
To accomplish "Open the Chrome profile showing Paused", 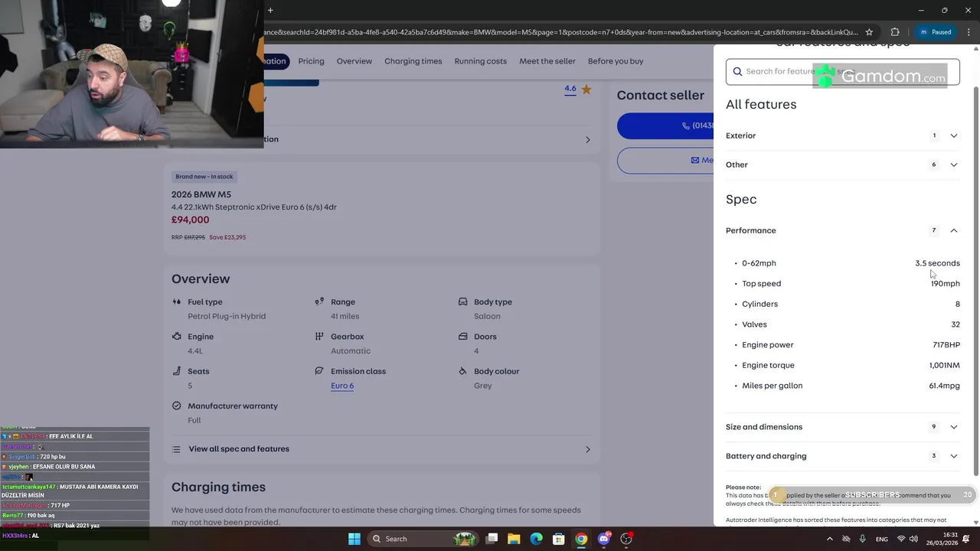I will [x=935, y=32].
